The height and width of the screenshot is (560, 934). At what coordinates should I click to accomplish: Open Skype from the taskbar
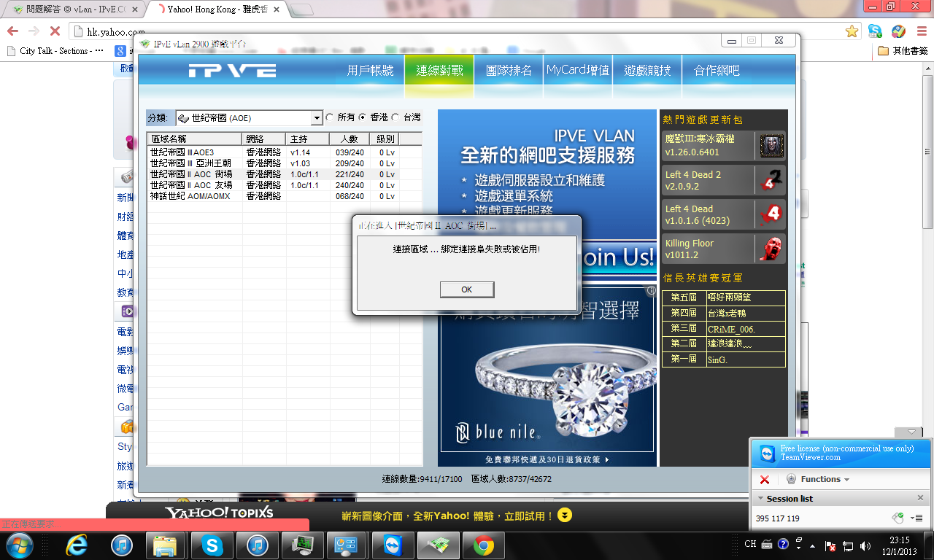[213, 545]
